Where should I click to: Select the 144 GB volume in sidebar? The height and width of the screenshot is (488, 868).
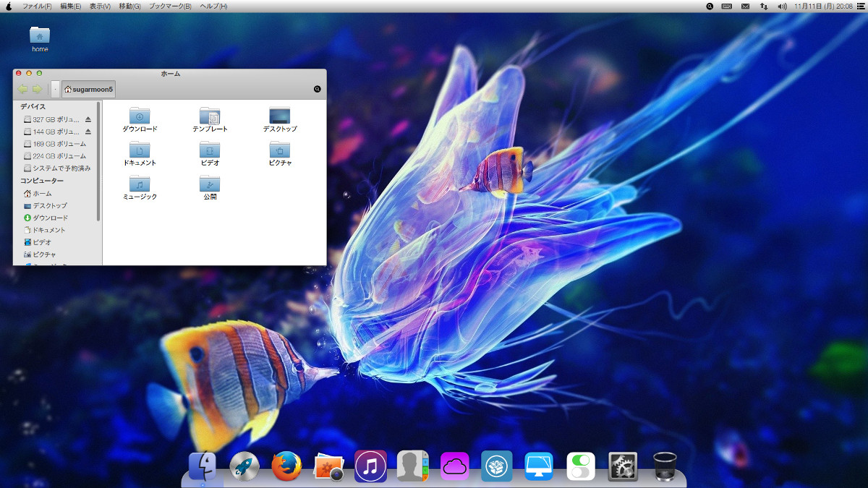coord(52,132)
